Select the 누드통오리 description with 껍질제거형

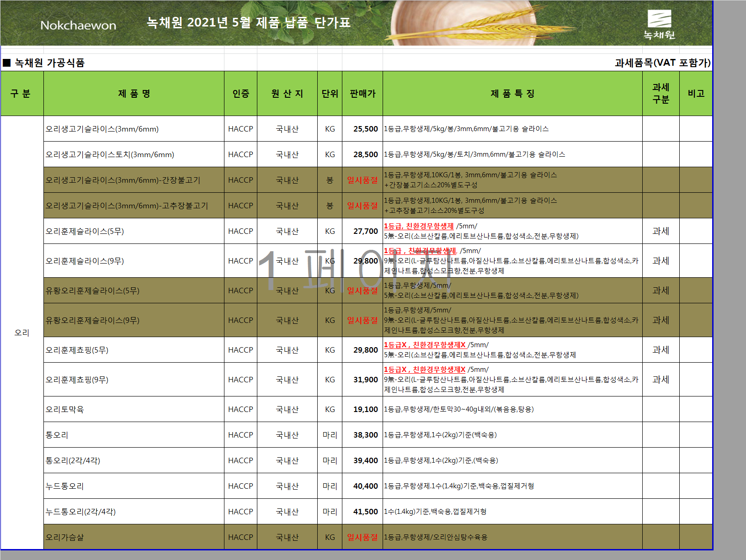[x=459, y=486]
